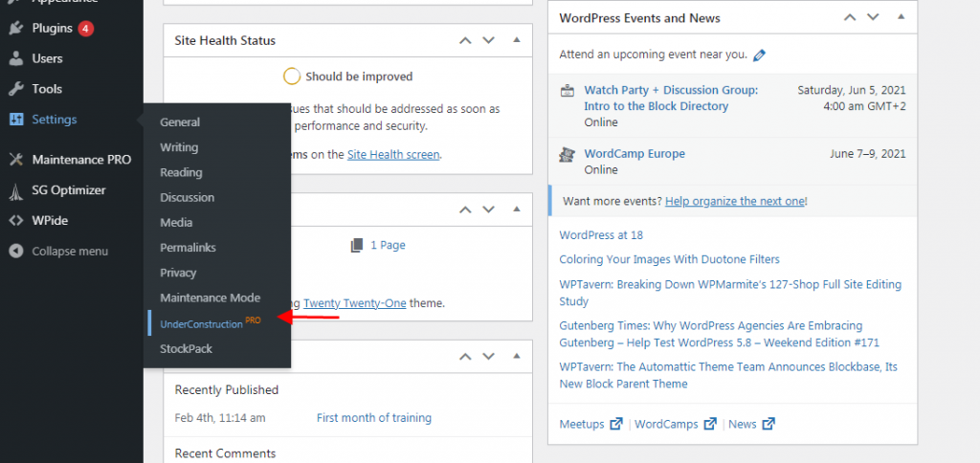
Task: Click the WPide code brackets icon
Action: pos(16,221)
